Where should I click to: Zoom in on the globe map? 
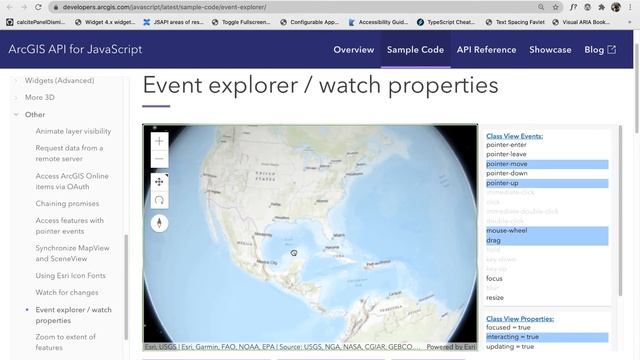(159, 141)
